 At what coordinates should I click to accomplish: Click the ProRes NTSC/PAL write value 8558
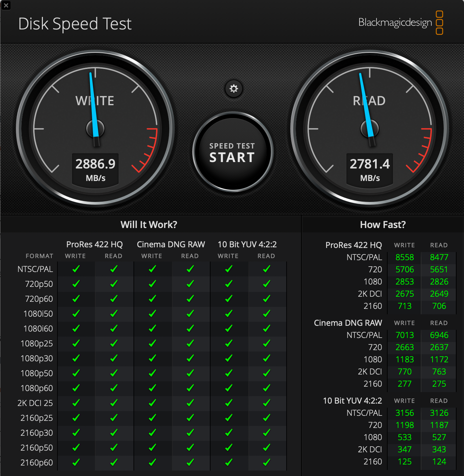(x=405, y=257)
